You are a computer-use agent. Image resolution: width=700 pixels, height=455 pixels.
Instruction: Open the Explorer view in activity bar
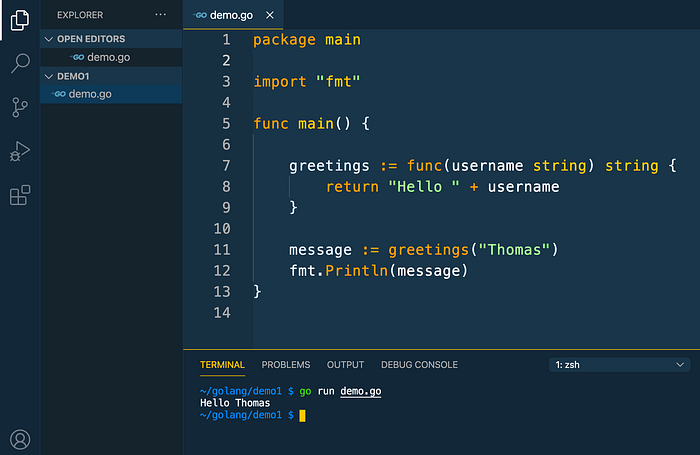point(20,20)
